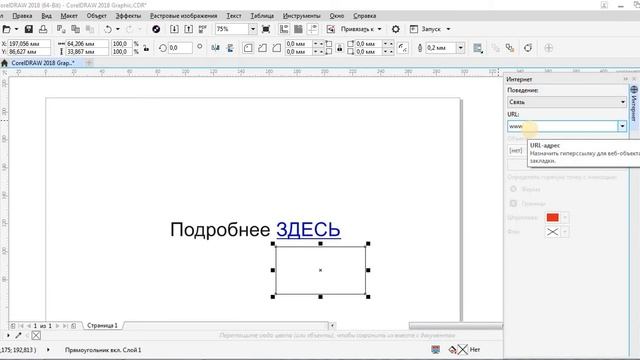Click the quick customize plus icon
The width and height of the screenshot is (640, 360).
coord(549,48)
